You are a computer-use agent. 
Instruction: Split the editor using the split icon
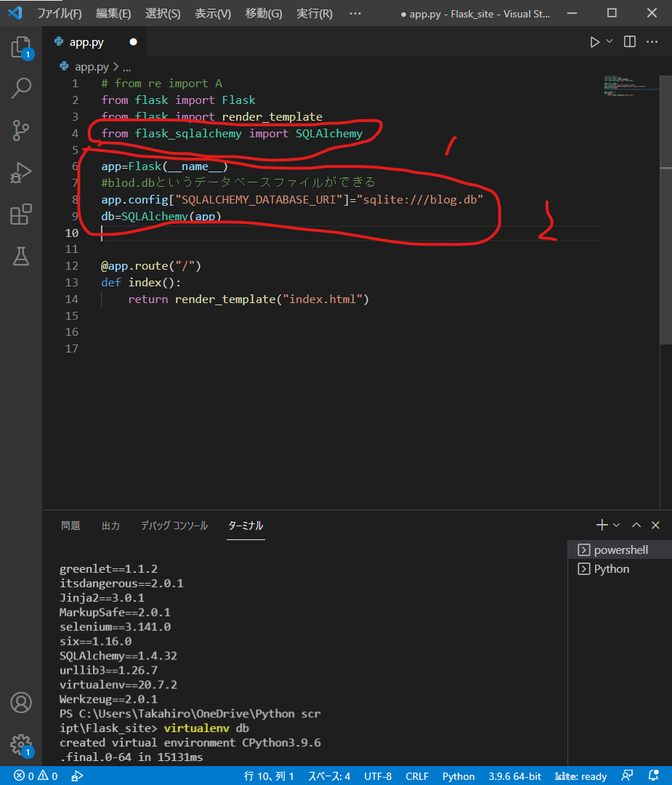pos(628,42)
